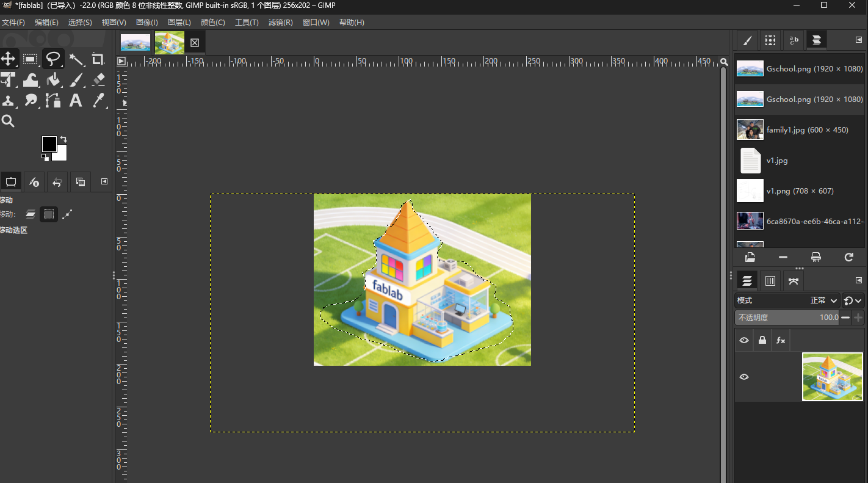Select the Move tool in the toolbox
Viewport: 868px width, 483px height.
[x=8, y=59]
